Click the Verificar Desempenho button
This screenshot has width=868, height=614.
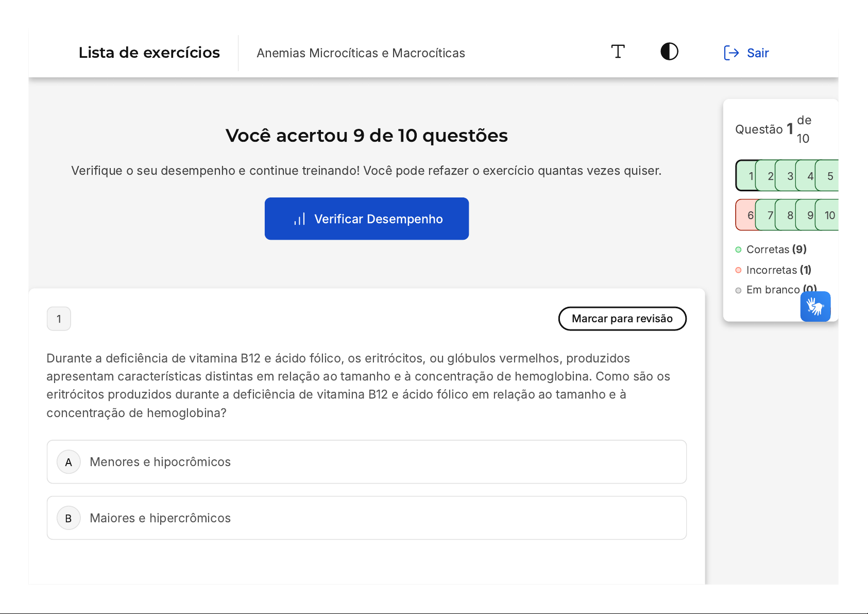[366, 219]
